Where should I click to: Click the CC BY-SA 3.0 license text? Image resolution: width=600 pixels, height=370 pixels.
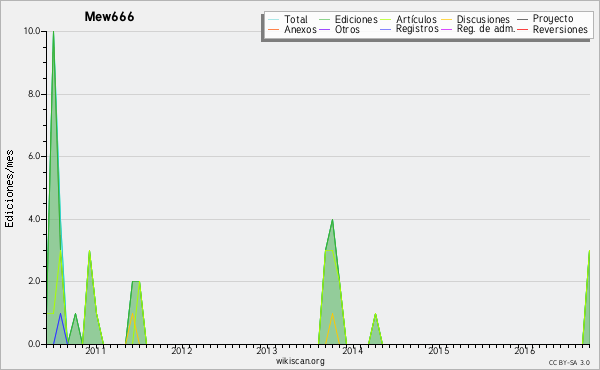pos(569,363)
